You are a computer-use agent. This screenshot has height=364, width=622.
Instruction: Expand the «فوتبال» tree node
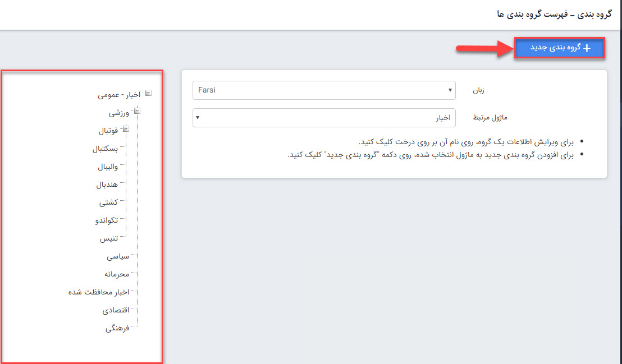tap(125, 130)
